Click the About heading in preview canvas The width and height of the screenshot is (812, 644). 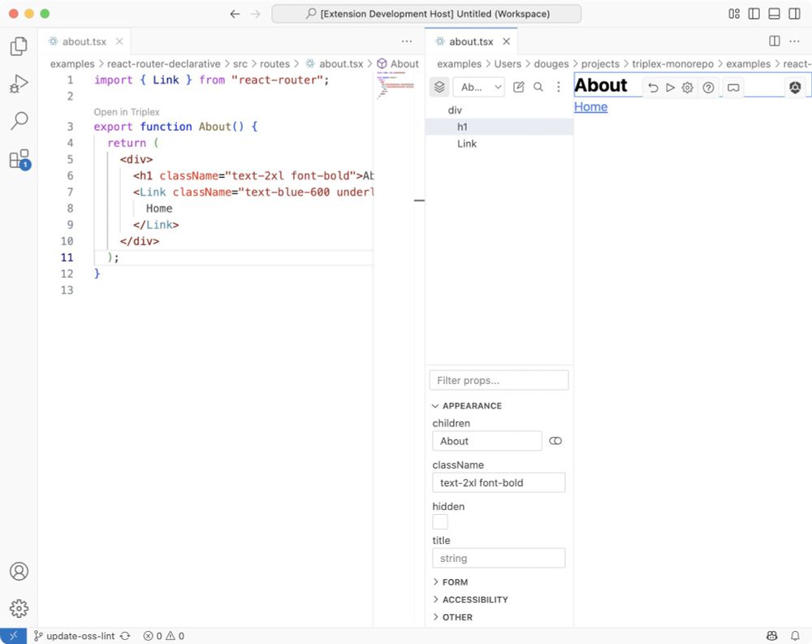(601, 85)
